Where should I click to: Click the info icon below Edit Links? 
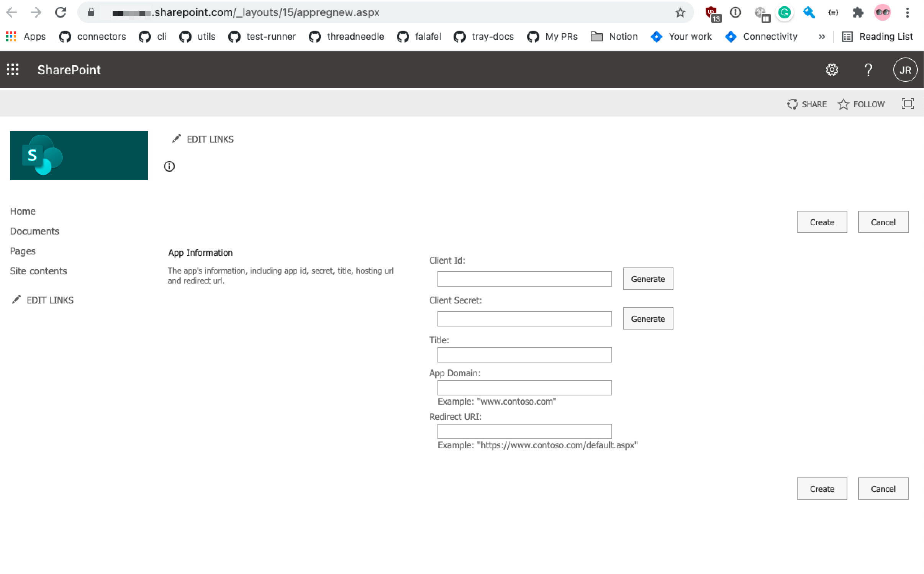[169, 166]
